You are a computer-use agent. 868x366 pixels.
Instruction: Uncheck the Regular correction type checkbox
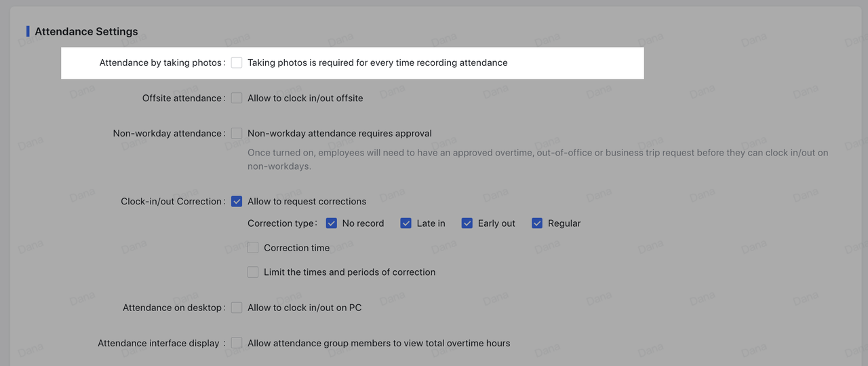click(537, 223)
